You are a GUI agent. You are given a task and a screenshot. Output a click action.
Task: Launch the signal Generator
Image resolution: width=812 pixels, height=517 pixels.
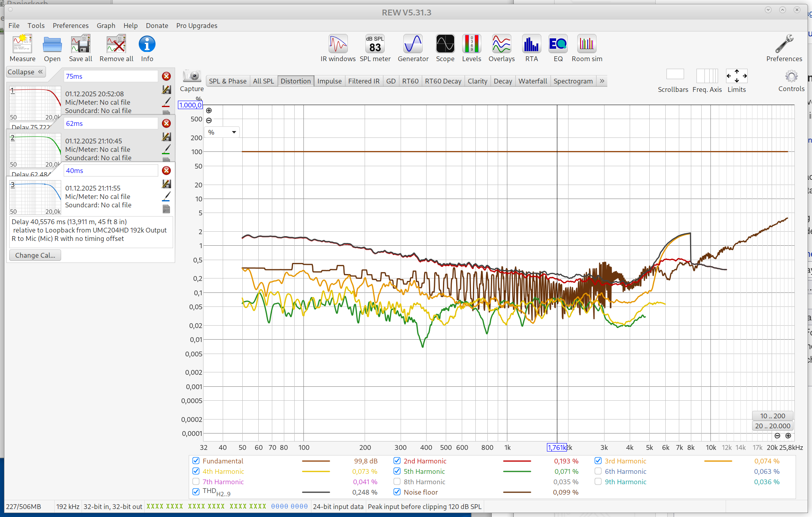click(413, 44)
